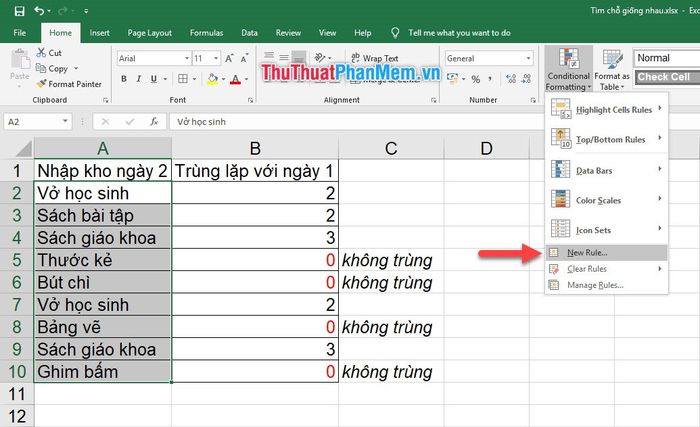Open the Borders dropdown arrow
The image size is (700, 427).
pos(194,80)
